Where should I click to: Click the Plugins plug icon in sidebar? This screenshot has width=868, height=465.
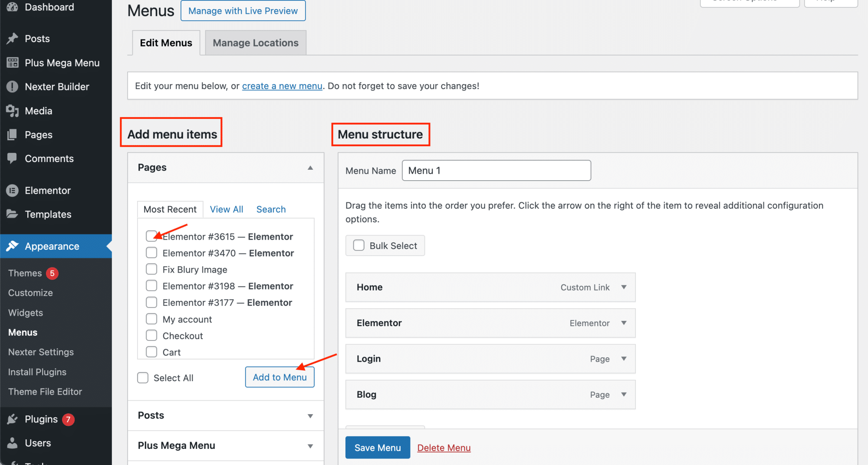13,419
